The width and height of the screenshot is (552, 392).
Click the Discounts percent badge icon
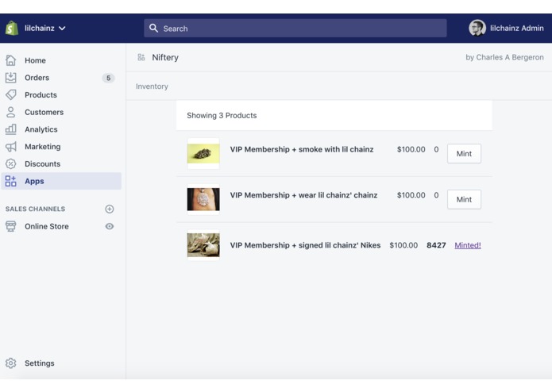tap(11, 163)
